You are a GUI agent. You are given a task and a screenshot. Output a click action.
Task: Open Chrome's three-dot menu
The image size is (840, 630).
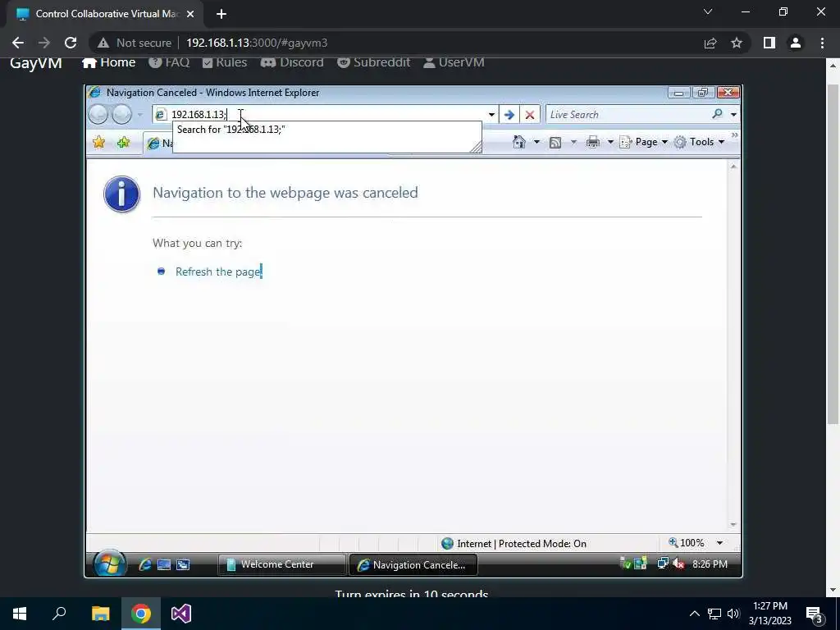tap(822, 43)
